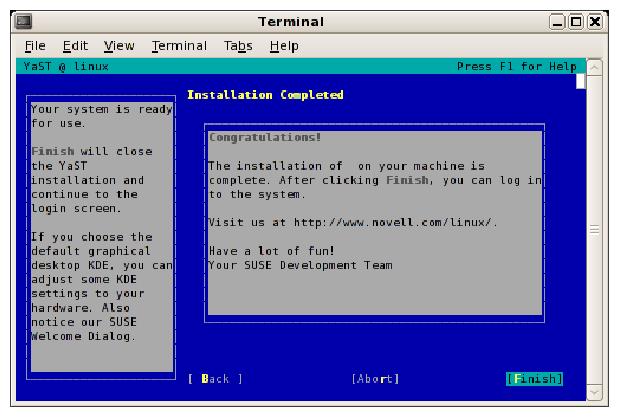The height and width of the screenshot is (417, 619).
Task: Click the "Terminal" title bar
Action: [x=290, y=21]
